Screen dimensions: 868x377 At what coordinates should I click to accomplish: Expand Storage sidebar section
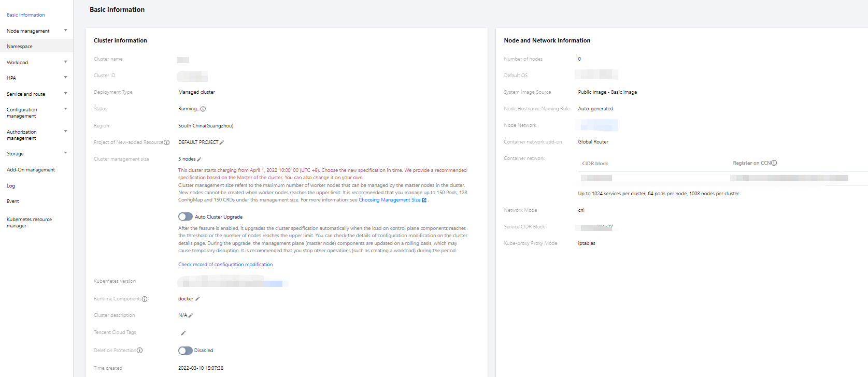pyautogui.click(x=65, y=153)
